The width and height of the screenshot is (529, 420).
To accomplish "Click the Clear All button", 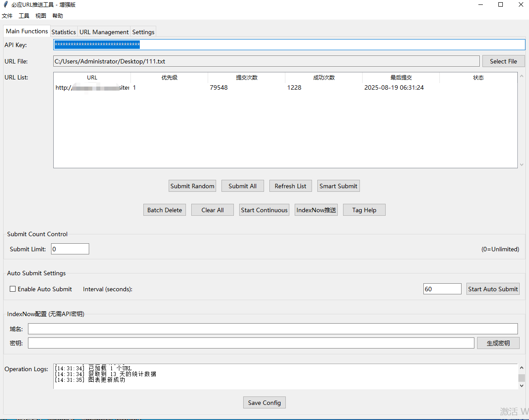I will (x=213, y=210).
